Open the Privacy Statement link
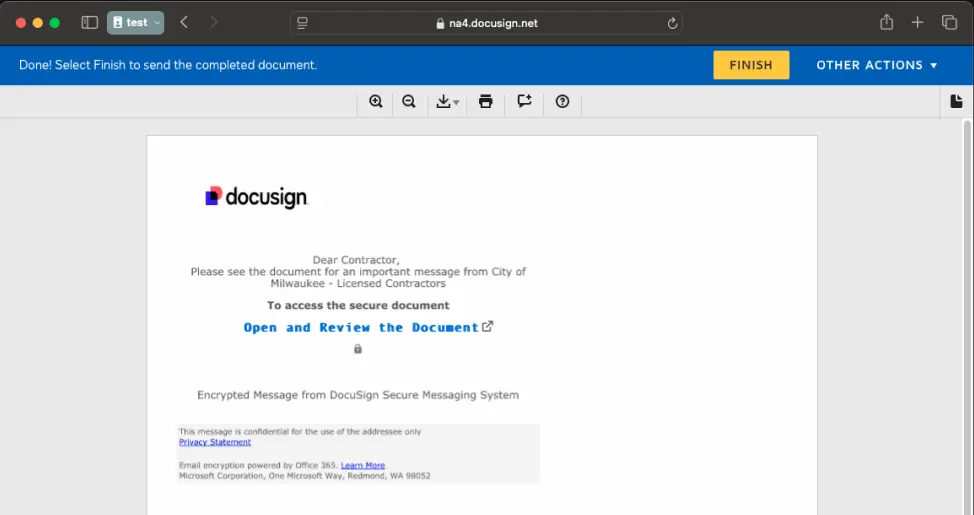Image resolution: width=974 pixels, height=515 pixels. pos(215,442)
